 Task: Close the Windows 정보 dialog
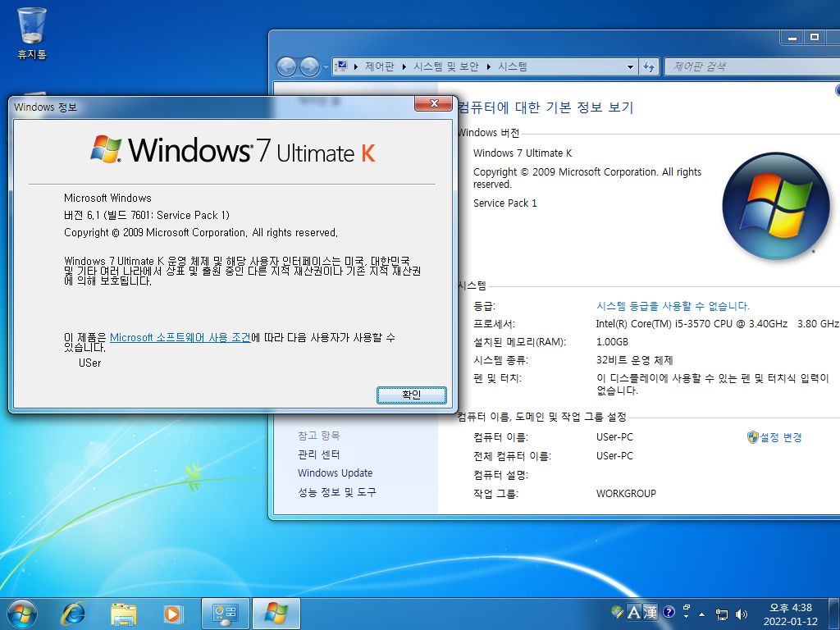pyautogui.click(x=434, y=103)
